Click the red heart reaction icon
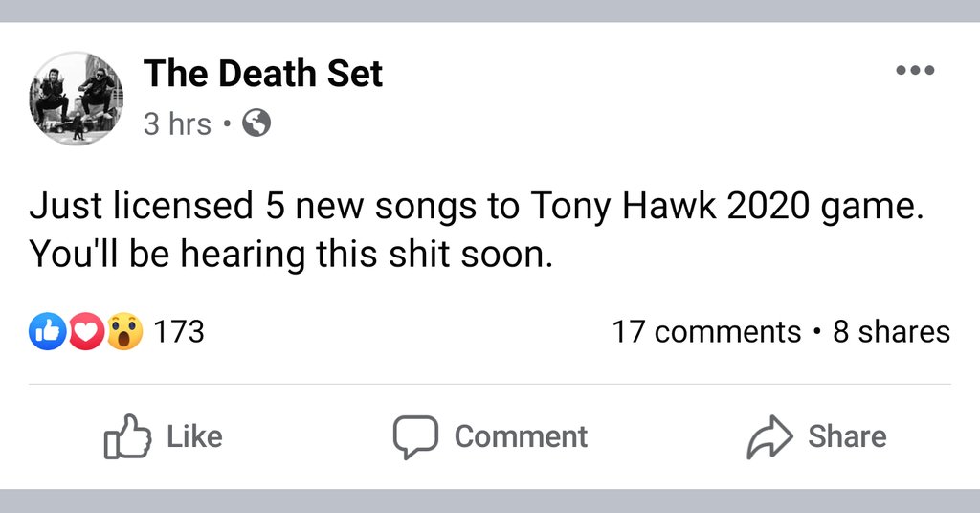Image resolution: width=980 pixels, height=513 pixels. 85,331
